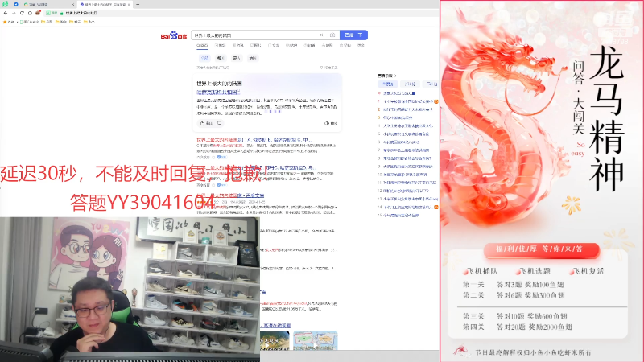Select the second search category tab
This screenshot has height=362, width=644.
tap(220, 46)
